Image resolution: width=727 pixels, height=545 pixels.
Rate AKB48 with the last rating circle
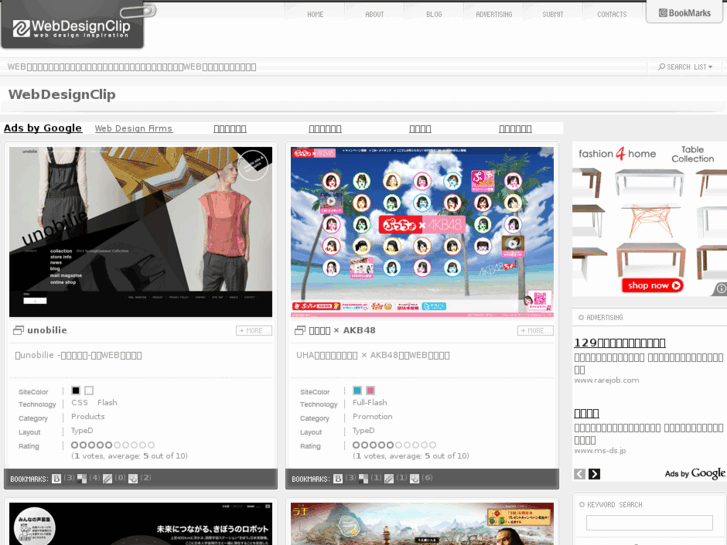(432, 445)
